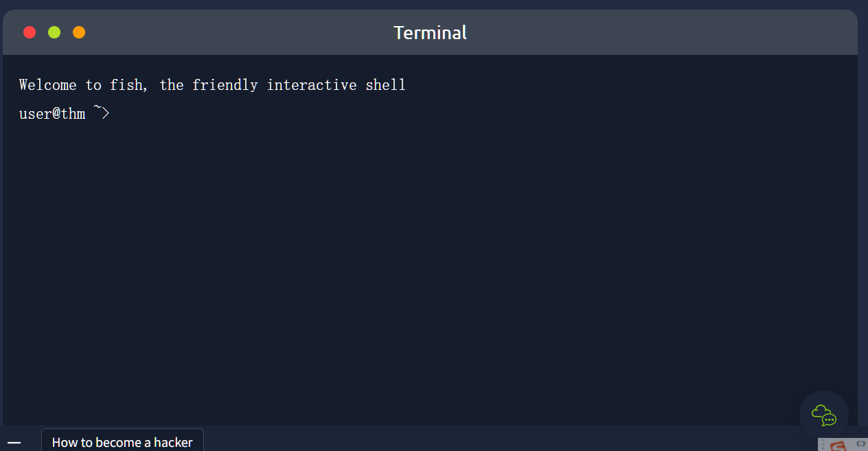Click the tilde symbol in the prompt
This screenshot has width=868, height=451.
coord(97,109)
